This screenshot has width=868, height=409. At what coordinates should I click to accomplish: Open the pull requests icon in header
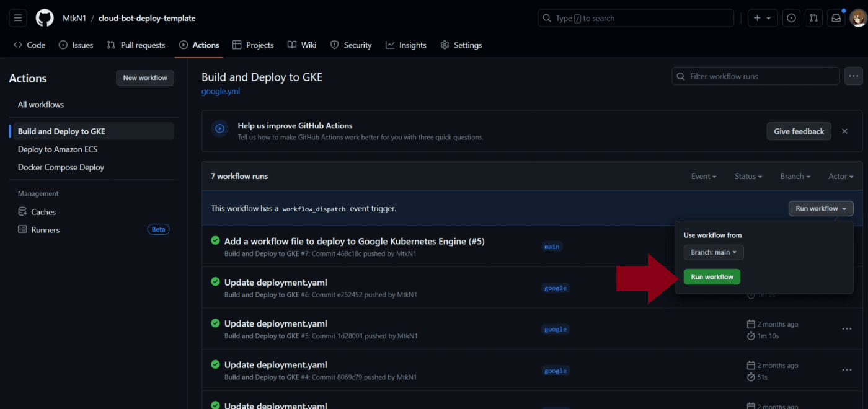(813, 18)
